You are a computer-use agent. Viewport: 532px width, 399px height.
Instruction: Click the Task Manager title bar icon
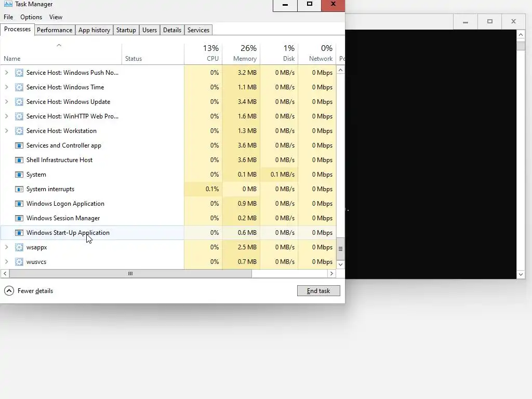click(x=8, y=4)
